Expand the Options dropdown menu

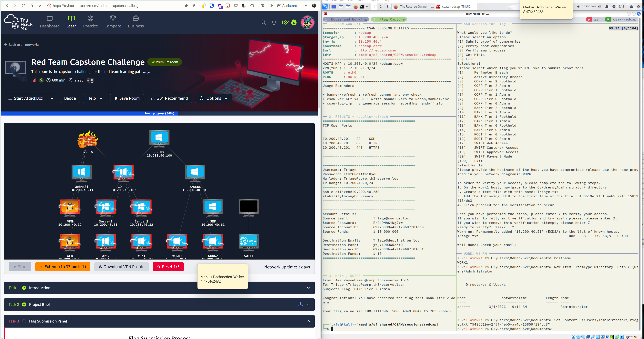(213, 98)
